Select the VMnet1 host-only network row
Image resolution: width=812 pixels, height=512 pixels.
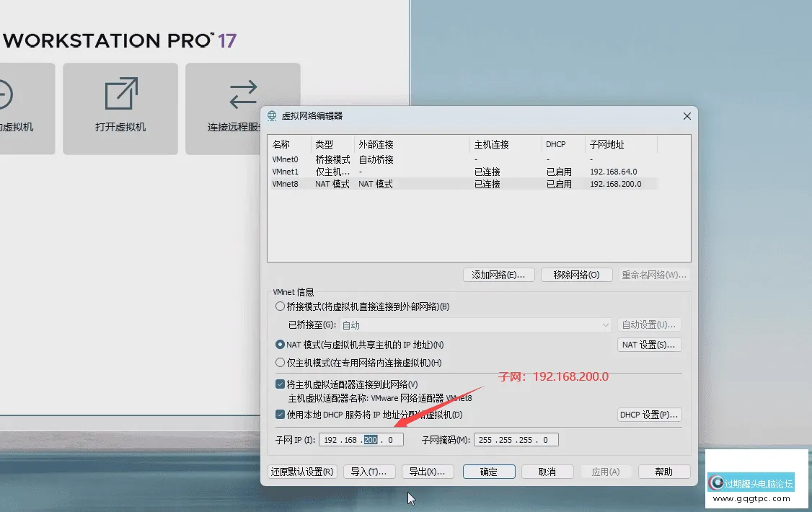(325, 172)
